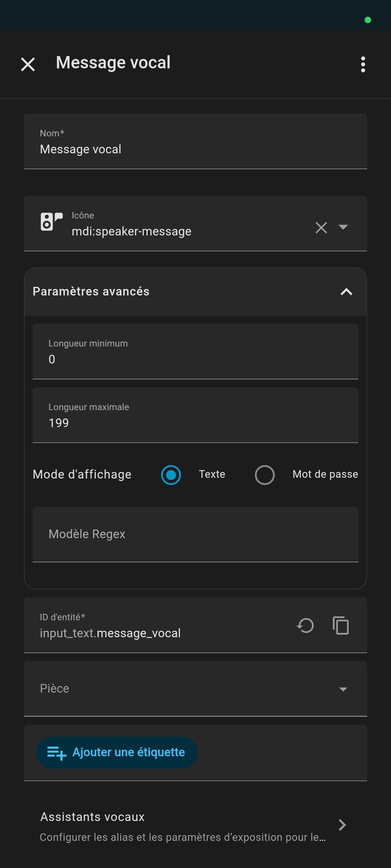Image resolution: width=391 pixels, height=868 pixels.
Task: Open the icon picker dropdown arrow
Action: [x=343, y=227]
